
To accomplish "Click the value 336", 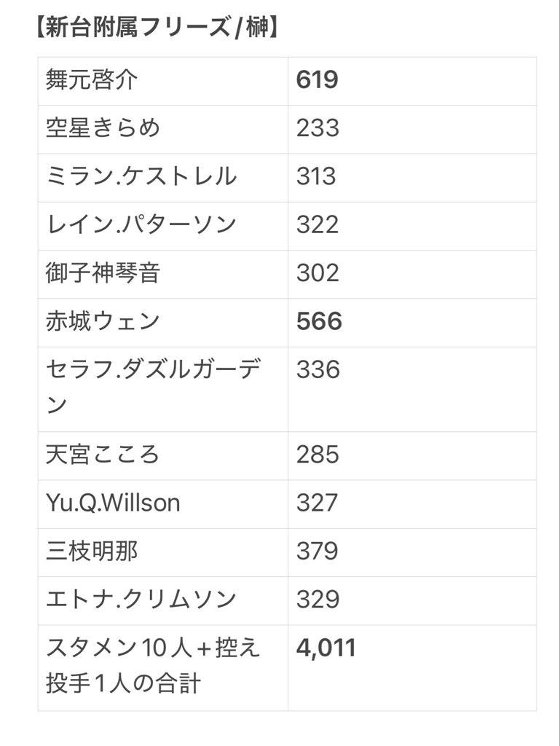I will pyautogui.click(x=318, y=369).
